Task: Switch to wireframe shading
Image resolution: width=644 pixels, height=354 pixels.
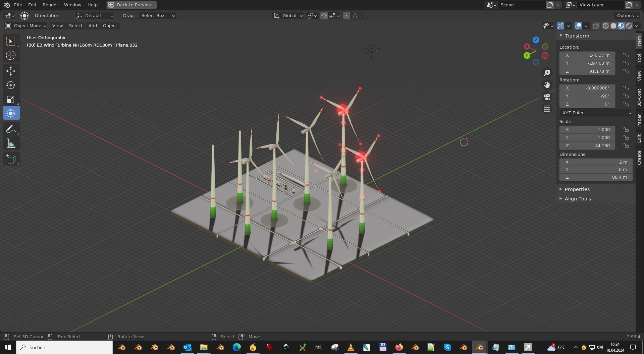Action: (606, 26)
